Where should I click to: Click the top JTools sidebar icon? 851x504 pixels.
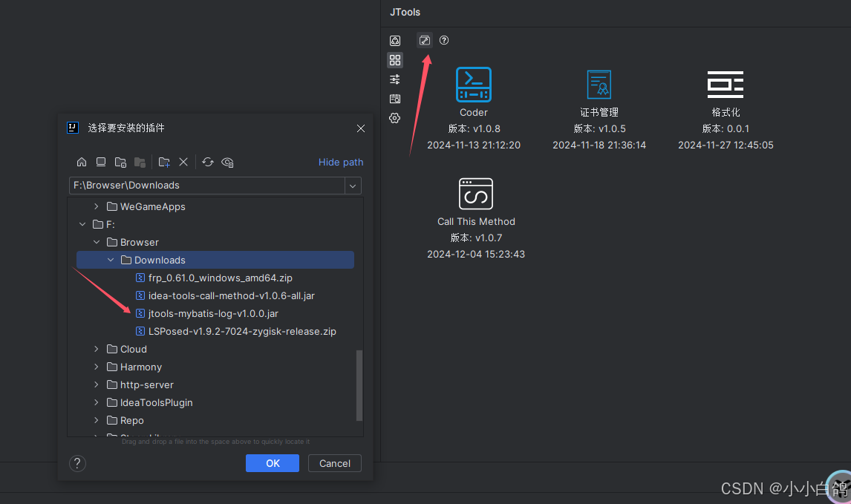395,41
